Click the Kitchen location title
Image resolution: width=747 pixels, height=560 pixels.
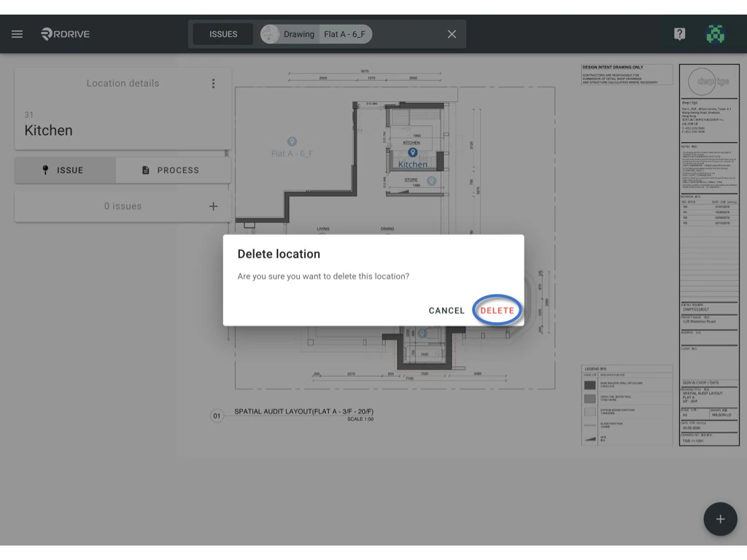(x=48, y=130)
